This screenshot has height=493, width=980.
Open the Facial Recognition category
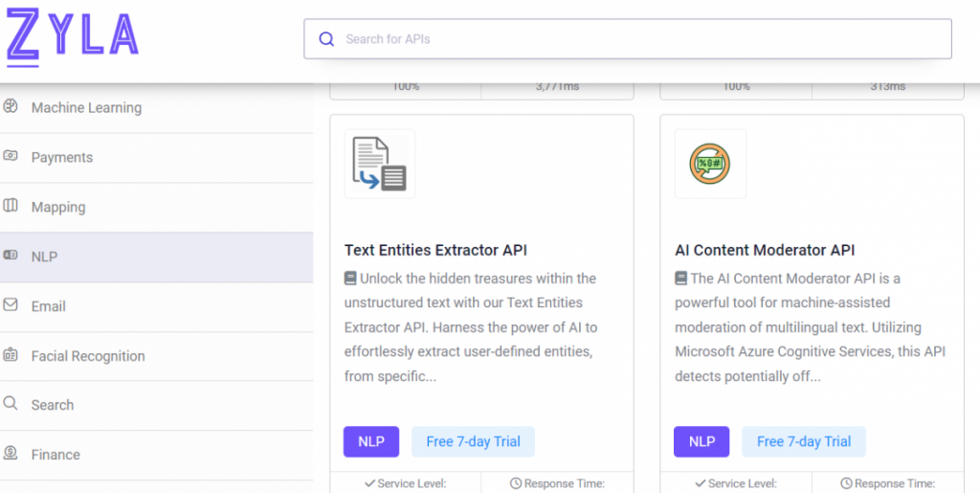pos(156,356)
